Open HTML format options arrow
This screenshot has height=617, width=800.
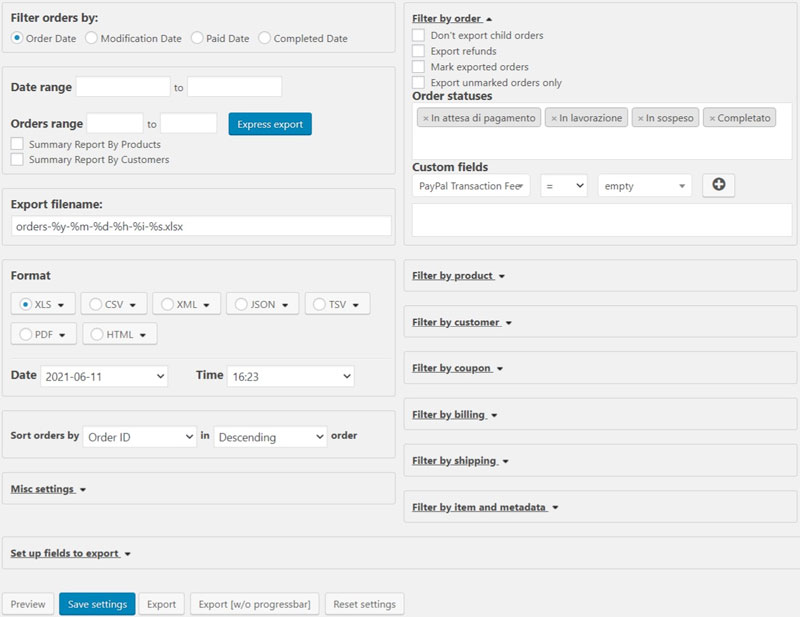143,335
